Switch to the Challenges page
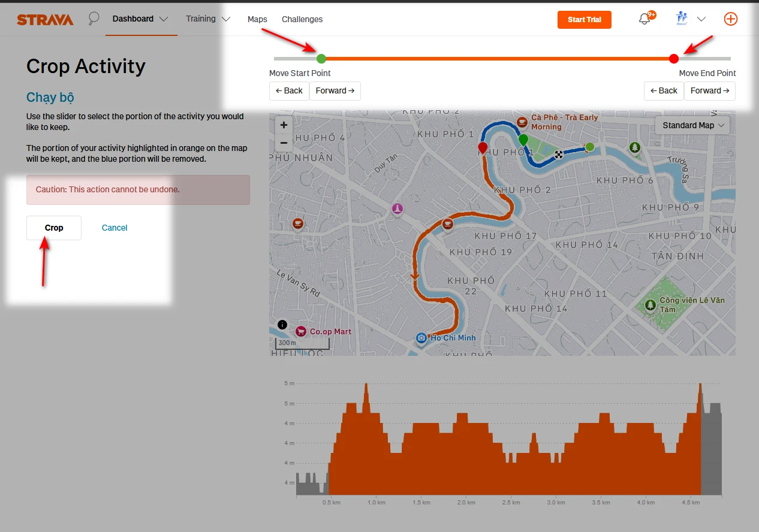 coord(302,19)
